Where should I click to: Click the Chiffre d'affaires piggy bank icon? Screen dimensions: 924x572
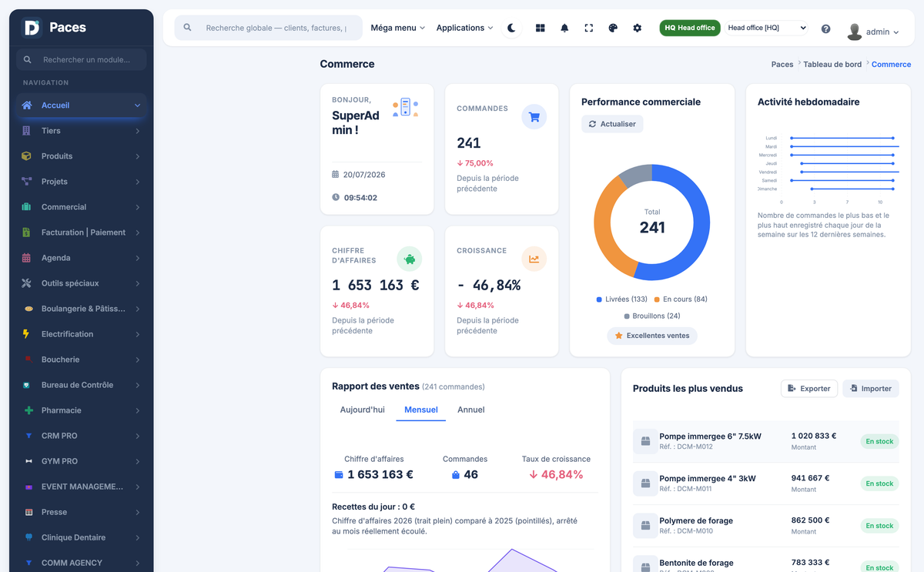tap(410, 259)
